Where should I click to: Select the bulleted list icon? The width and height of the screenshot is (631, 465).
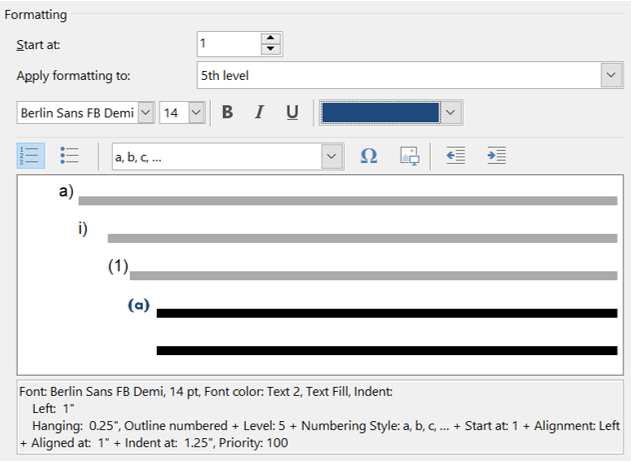point(69,156)
